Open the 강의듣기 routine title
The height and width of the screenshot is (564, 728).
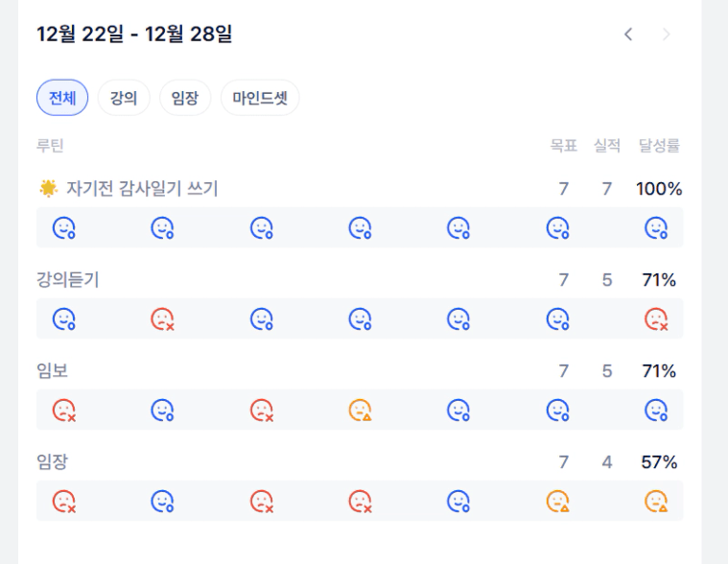(68, 280)
